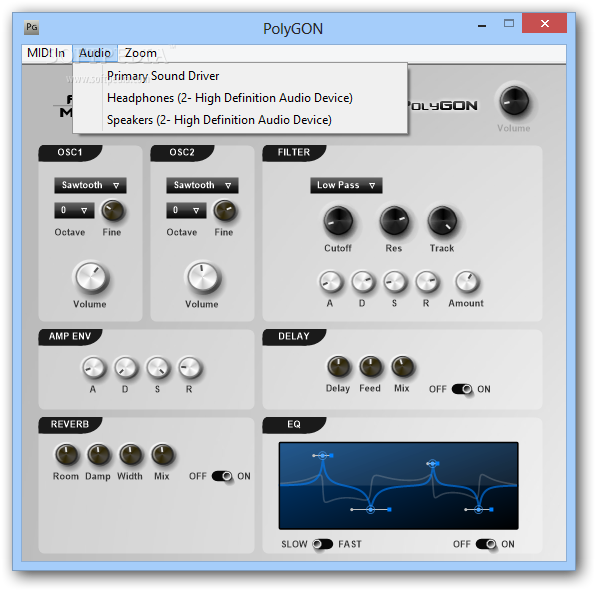596x591 pixels.
Task: Click the filter envelope Amount knob
Action: click(466, 282)
